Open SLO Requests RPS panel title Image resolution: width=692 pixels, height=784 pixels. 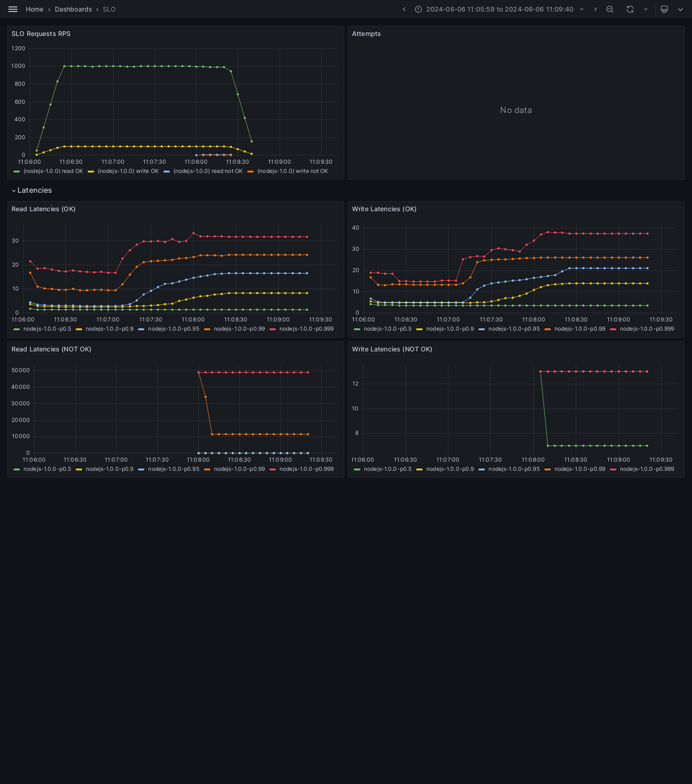pos(41,34)
